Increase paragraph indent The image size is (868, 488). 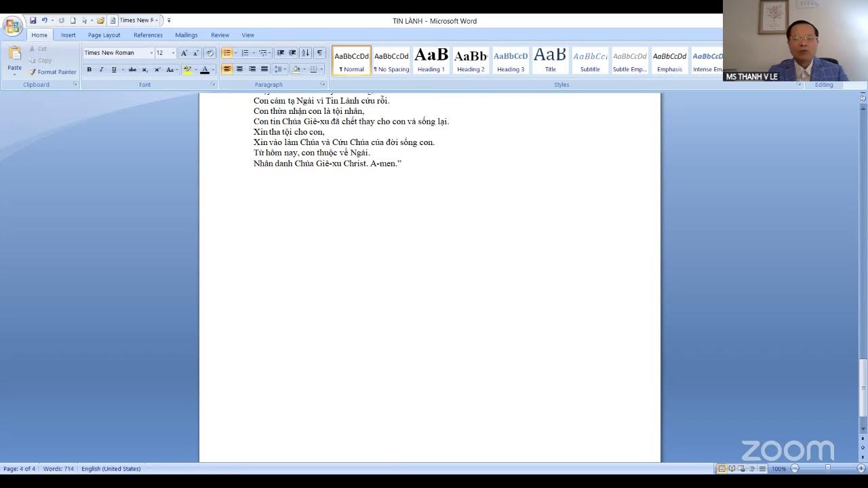click(x=292, y=53)
